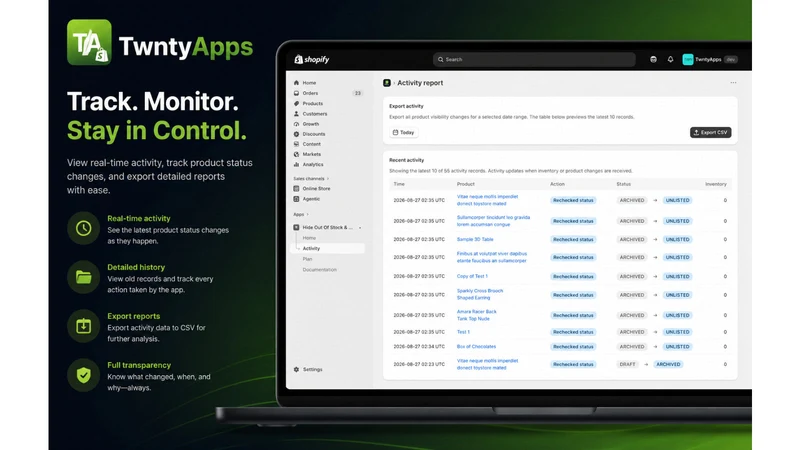Click the Rechecked status badge for Sample 3D Table
800x450 pixels.
pyautogui.click(x=573, y=239)
